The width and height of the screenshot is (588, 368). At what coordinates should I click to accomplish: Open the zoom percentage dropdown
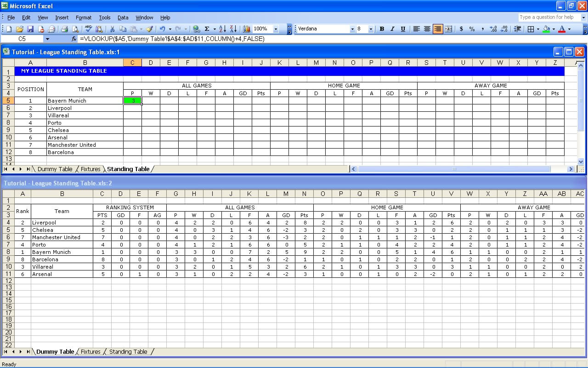tap(276, 29)
